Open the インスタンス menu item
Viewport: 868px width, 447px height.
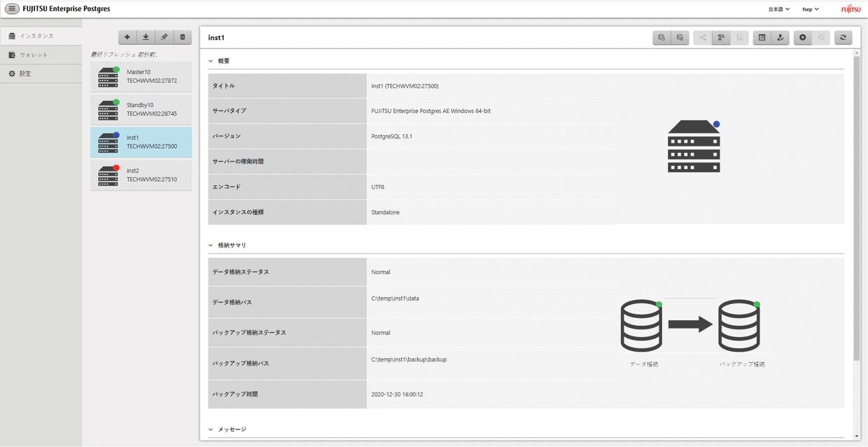[x=41, y=36]
